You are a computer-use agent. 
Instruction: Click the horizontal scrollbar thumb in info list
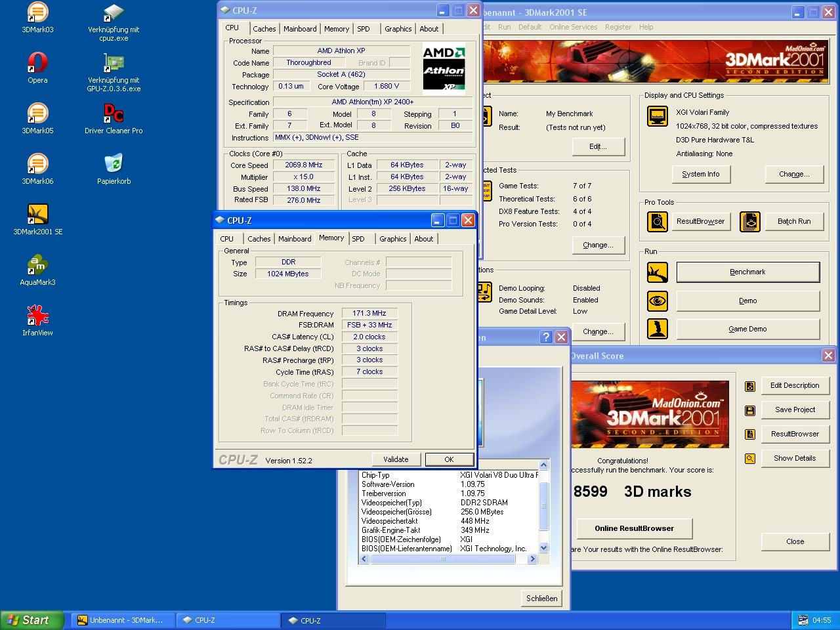click(443, 559)
